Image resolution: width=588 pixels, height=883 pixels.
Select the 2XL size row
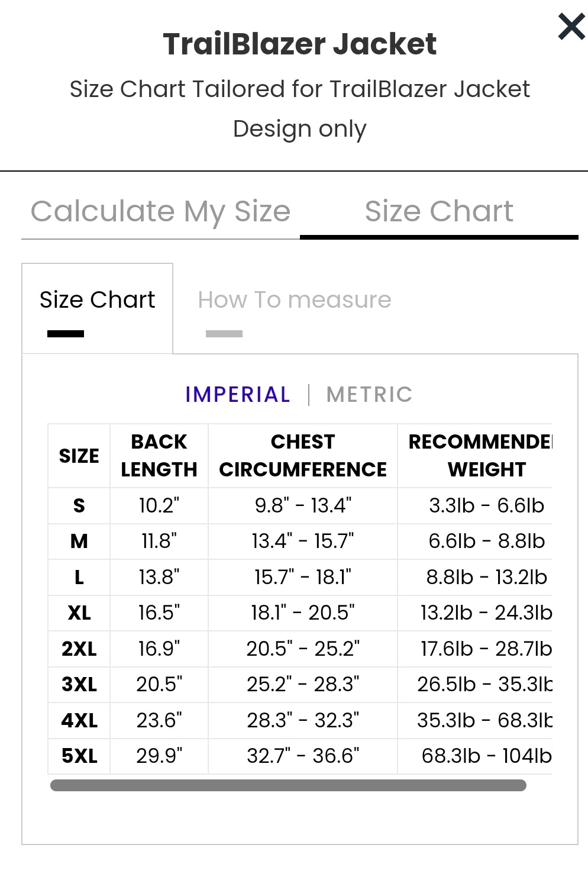tap(79, 649)
